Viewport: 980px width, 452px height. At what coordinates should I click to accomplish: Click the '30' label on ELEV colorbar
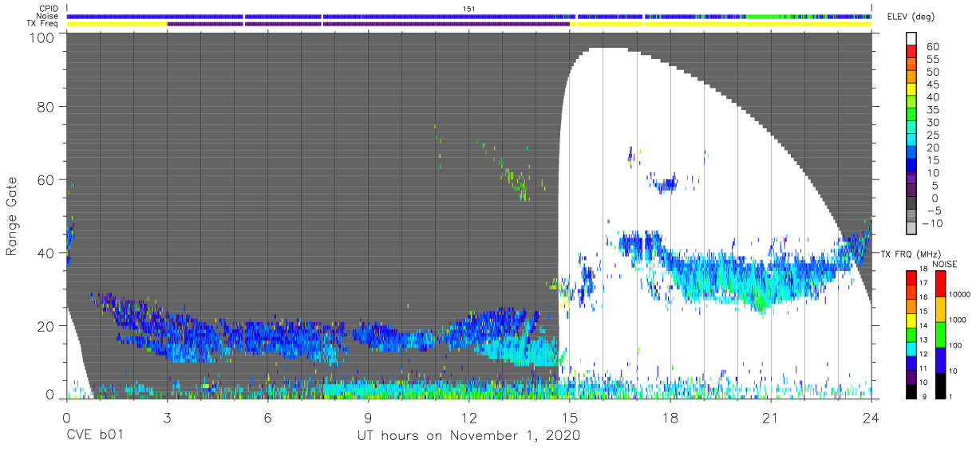(x=931, y=122)
